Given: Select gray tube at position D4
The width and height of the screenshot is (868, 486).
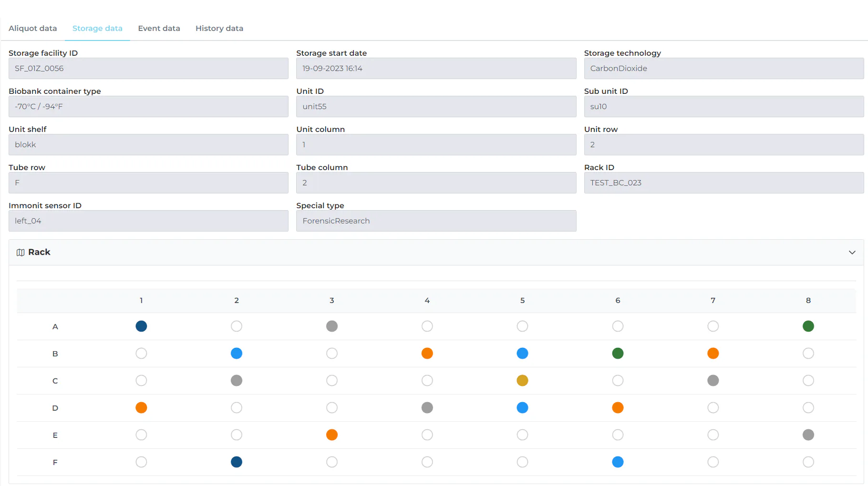Looking at the screenshot, I should point(427,408).
